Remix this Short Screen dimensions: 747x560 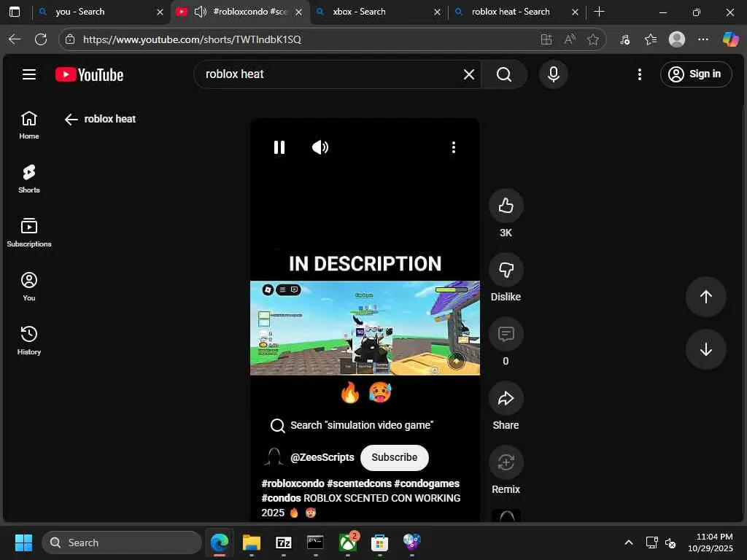pos(506,462)
